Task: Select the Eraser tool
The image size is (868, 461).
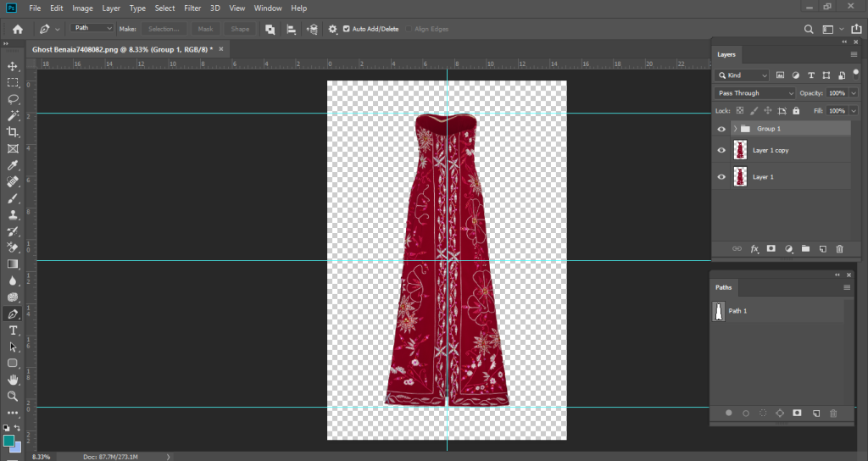Action: (12, 247)
